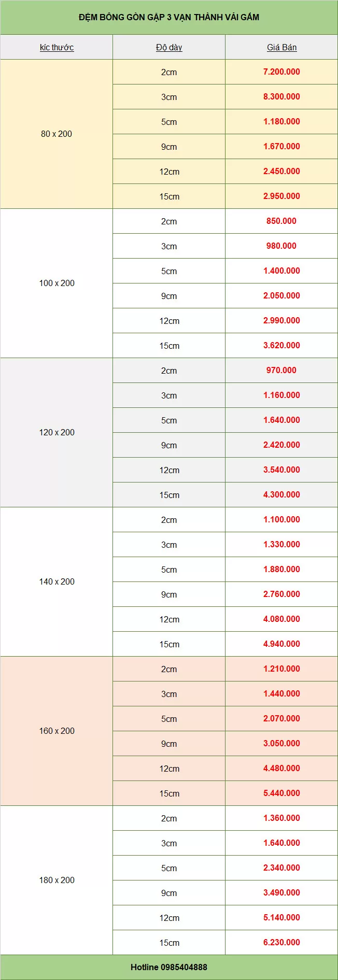Click price 3.620.000
Screen dimensions: 338x980
281,345
